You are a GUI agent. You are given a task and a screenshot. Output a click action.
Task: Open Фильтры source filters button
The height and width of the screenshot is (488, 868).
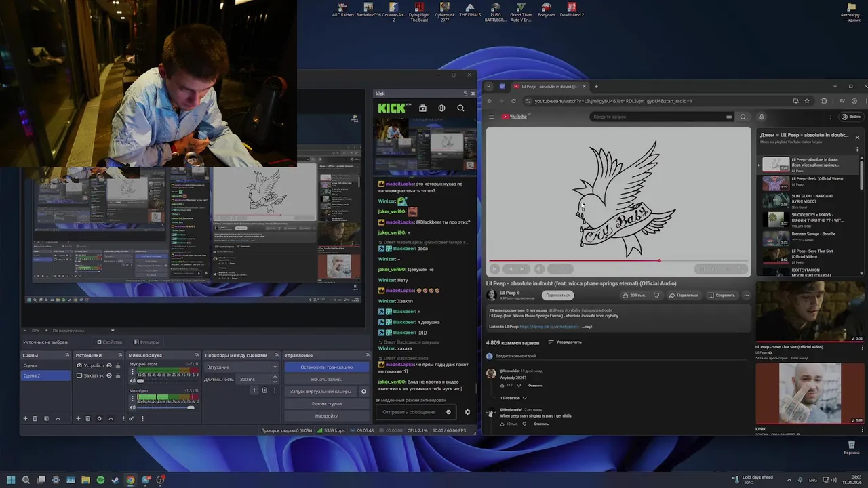(146, 342)
